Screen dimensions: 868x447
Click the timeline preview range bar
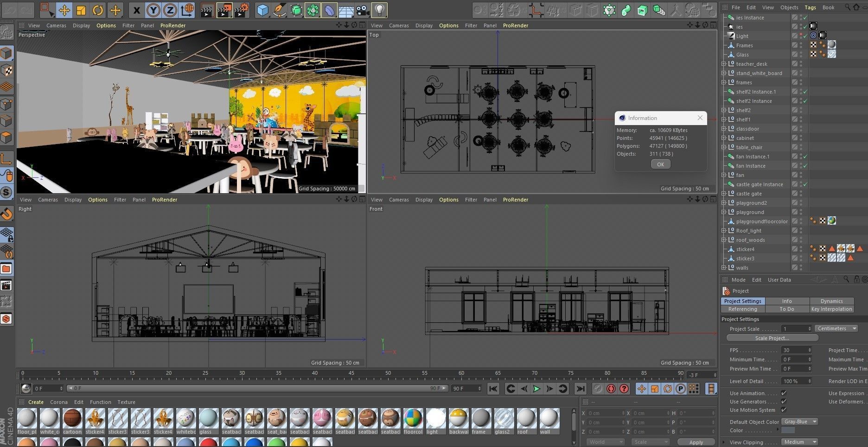(257, 388)
